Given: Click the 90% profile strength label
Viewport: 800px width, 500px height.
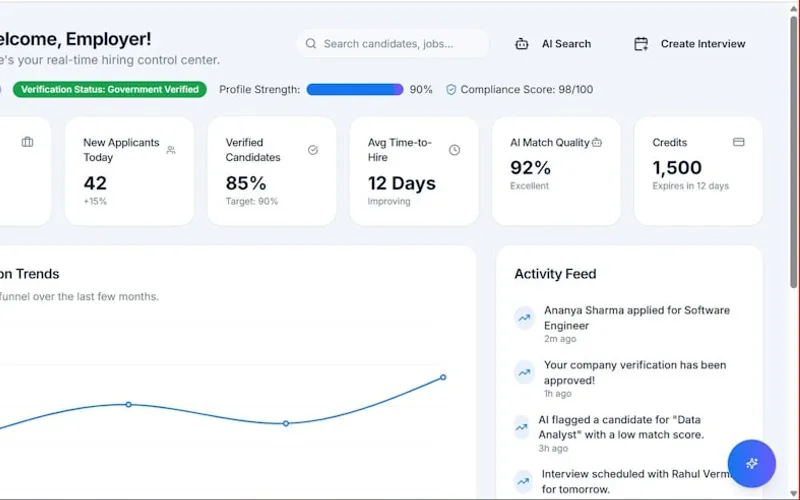Looking at the screenshot, I should coord(421,90).
